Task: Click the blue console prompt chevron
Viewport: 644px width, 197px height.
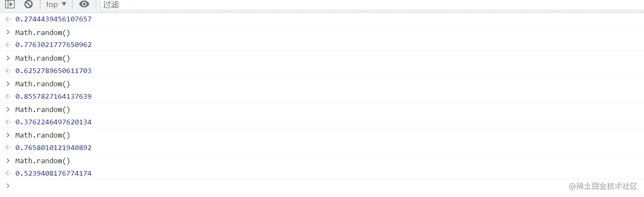Action: [8, 185]
